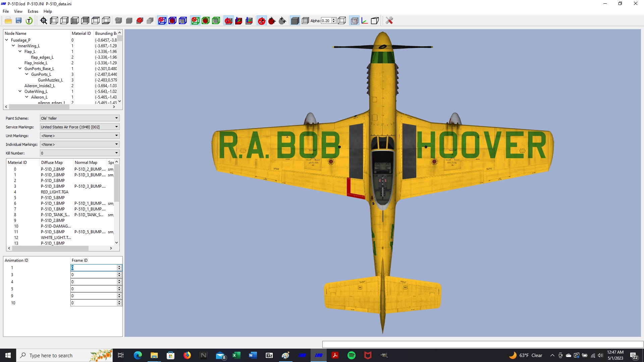The width and height of the screenshot is (644, 362).
Task: Click the wrench and screwdriver settings icon
Action: [389, 21]
